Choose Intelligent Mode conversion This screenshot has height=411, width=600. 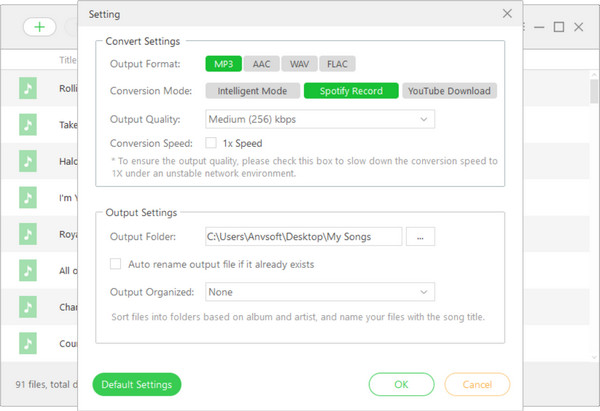253,91
